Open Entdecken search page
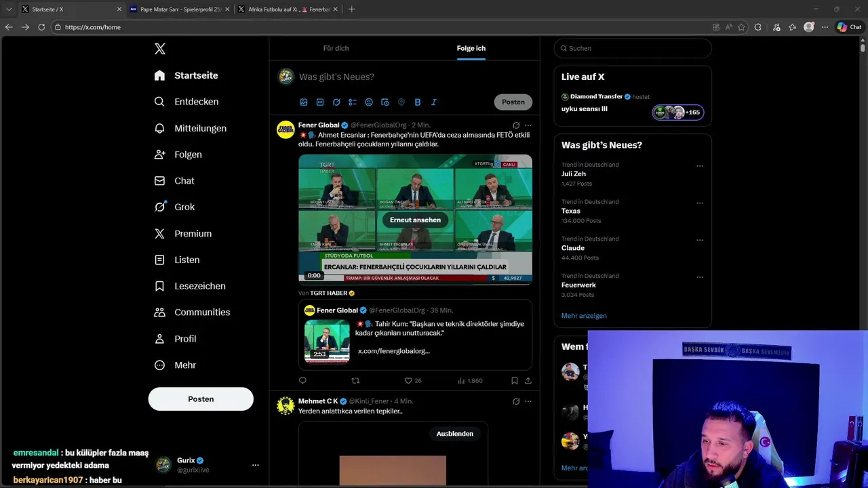Image resolution: width=868 pixels, height=488 pixels. [x=186, y=102]
